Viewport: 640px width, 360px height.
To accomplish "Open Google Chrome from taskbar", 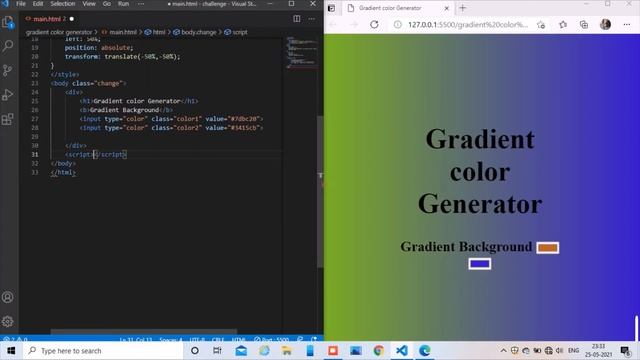I will (x=378, y=351).
